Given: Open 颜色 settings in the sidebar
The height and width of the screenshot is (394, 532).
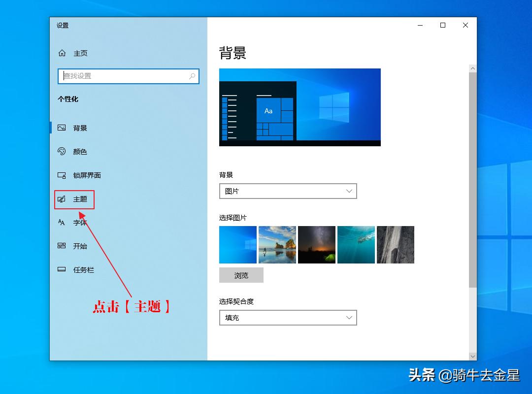Looking at the screenshot, I should 61,152.
